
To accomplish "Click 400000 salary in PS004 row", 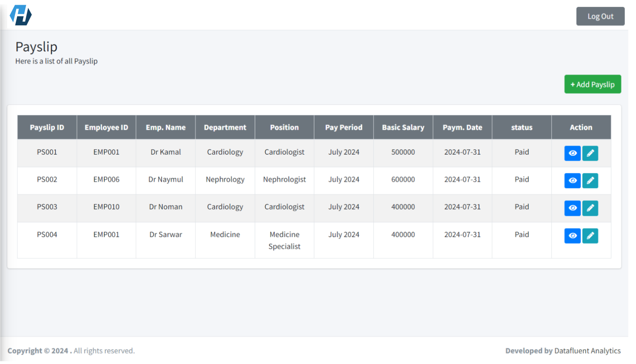I will 403,235.
